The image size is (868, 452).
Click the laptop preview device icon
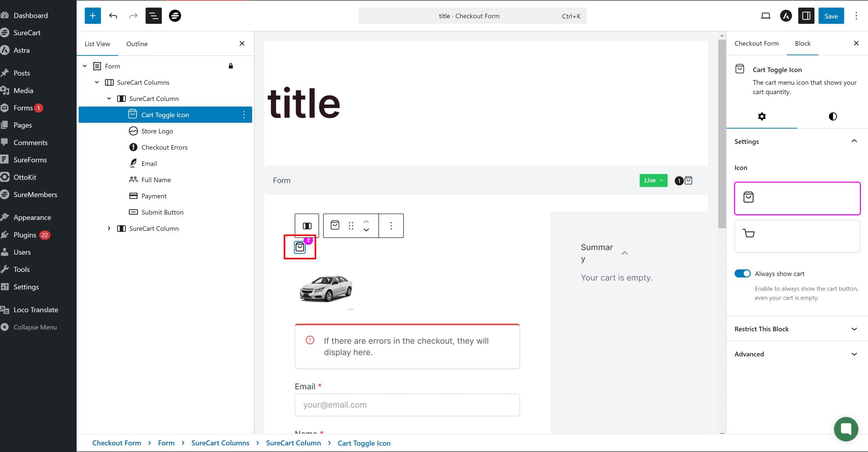[766, 16]
